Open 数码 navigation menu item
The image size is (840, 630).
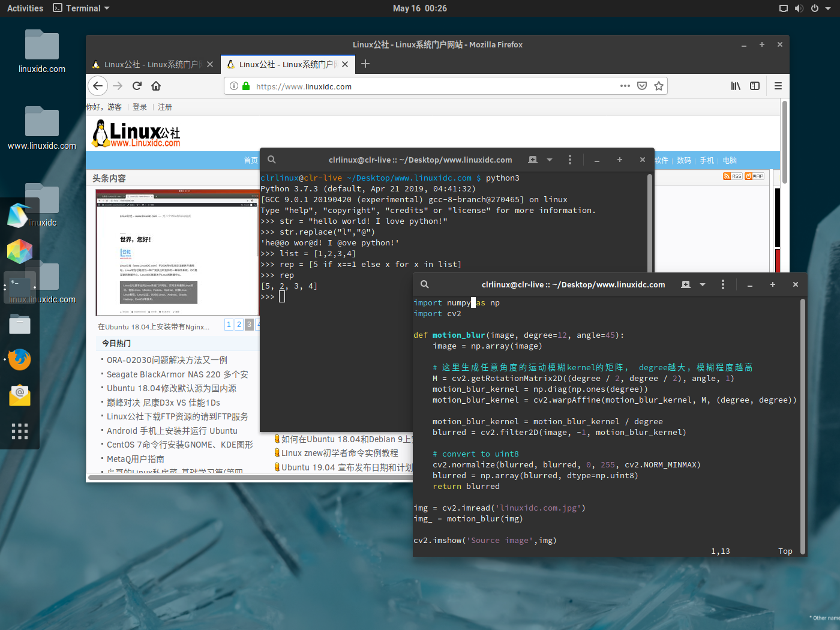684,160
